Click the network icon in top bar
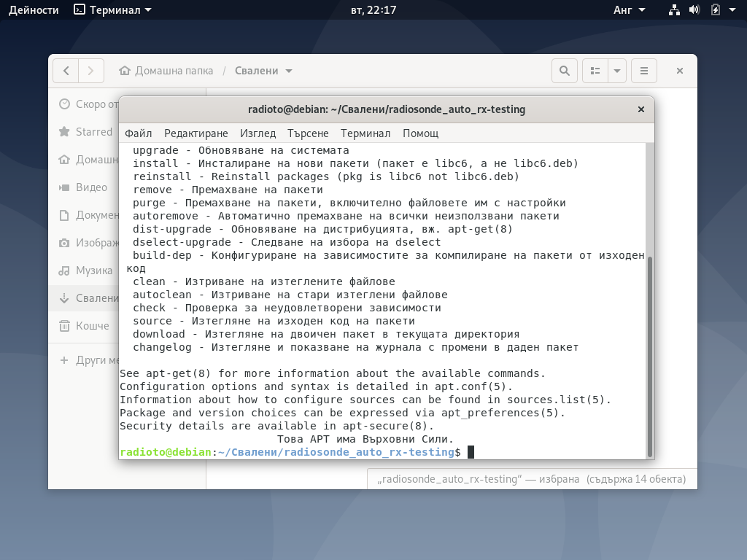The height and width of the screenshot is (560, 747). [674, 10]
